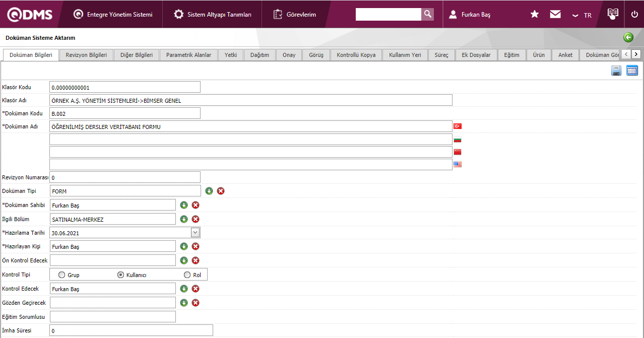
Task: Click into the Eğitim Sorumlusu field
Action: pos(113,317)
